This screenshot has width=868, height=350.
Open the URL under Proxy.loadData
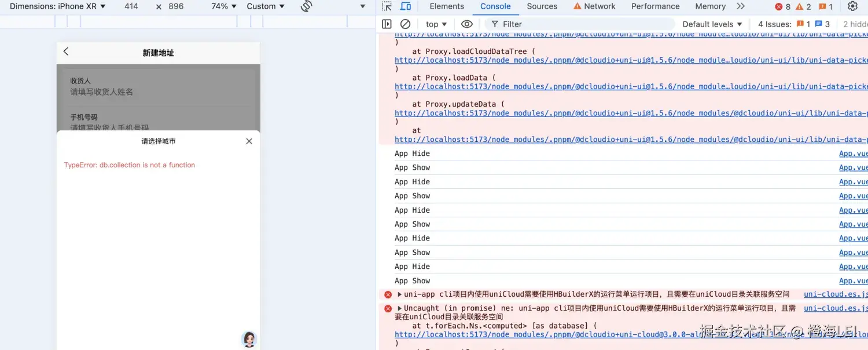point(631,86)
